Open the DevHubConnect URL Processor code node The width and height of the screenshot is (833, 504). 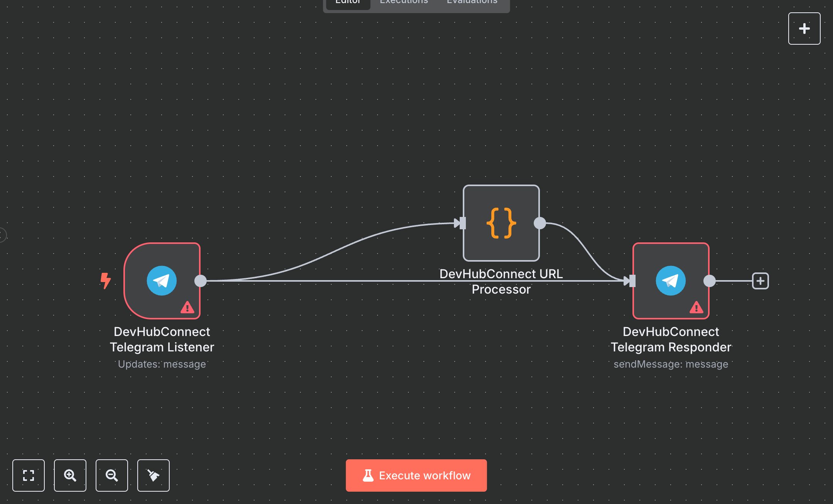coord(501,222)
